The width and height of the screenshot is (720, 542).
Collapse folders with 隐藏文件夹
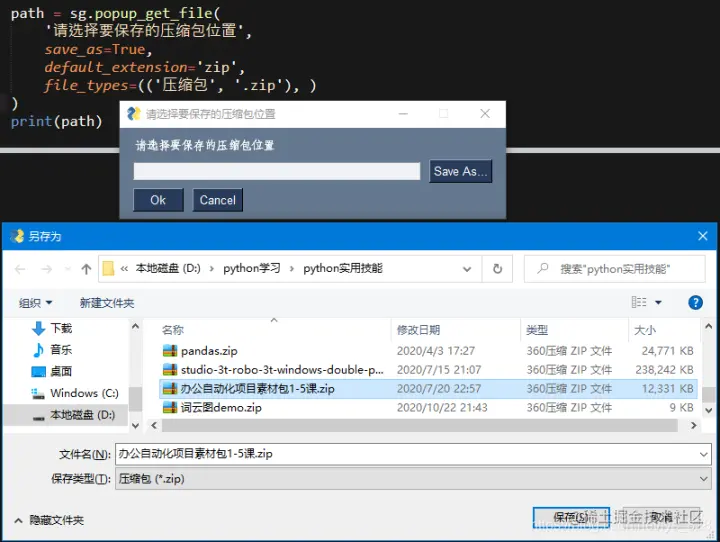(50, 520)
